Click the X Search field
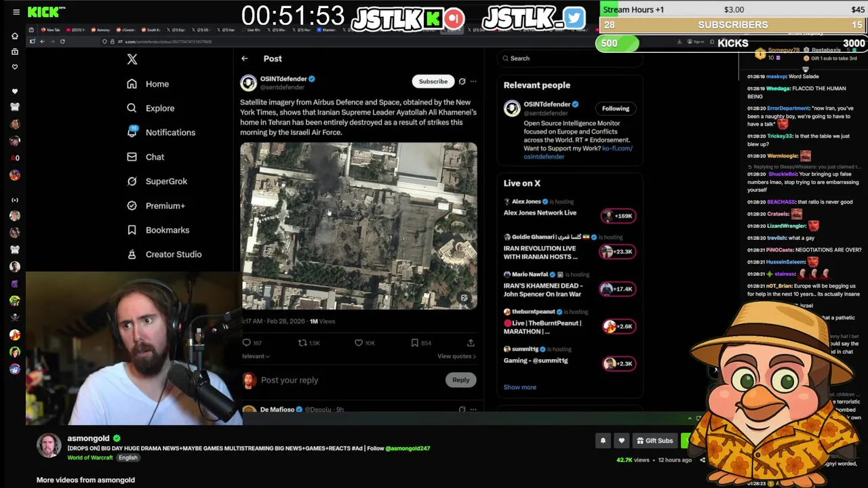The width and height of the screenshot is (868, 488). 570,59
